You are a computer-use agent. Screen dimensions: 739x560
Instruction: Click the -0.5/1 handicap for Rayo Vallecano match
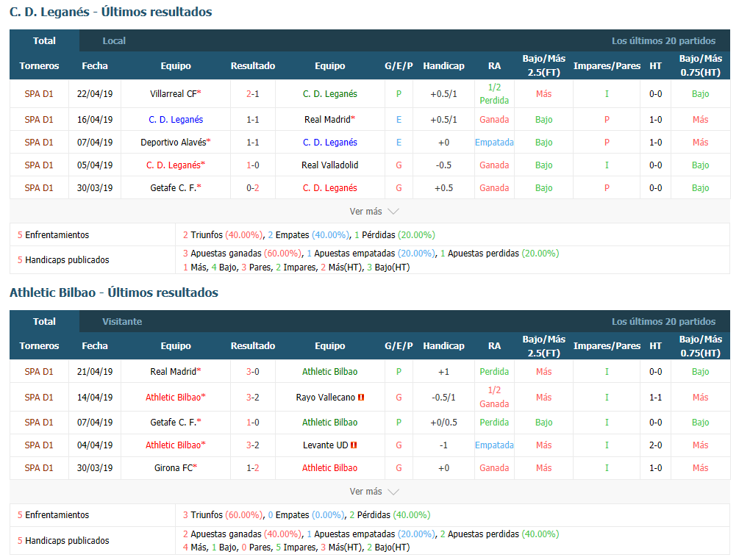click(443, 398)
